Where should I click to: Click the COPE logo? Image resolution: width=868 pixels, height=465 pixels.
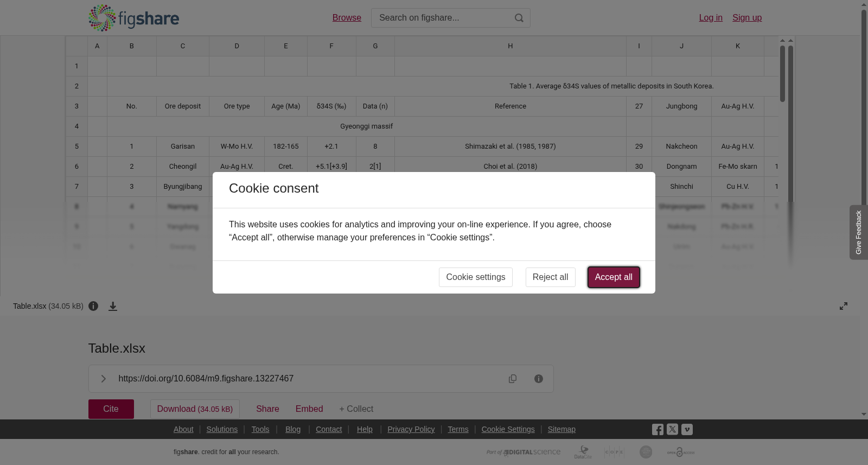[x=614, y=452]
